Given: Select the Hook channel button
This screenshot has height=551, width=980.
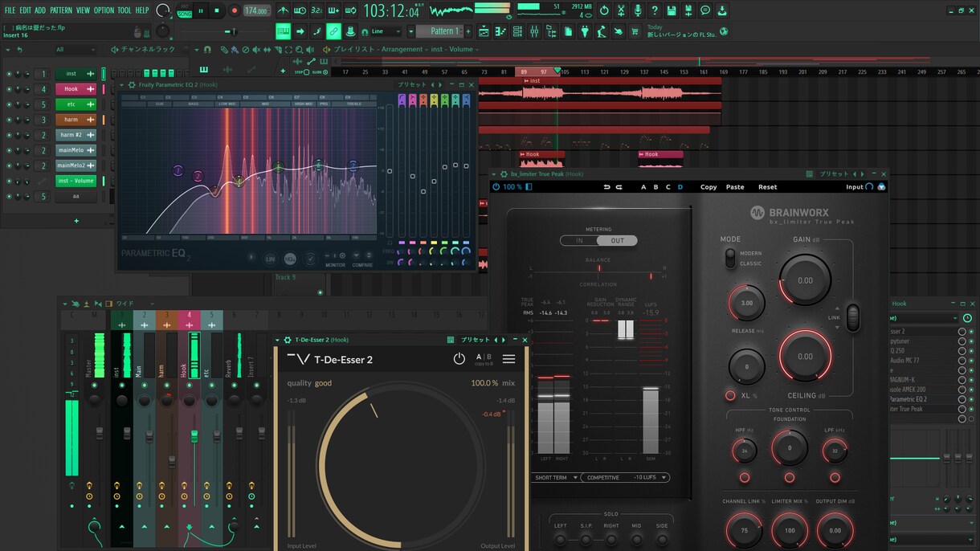Looking at the screenshot, I should coord(76,89).
